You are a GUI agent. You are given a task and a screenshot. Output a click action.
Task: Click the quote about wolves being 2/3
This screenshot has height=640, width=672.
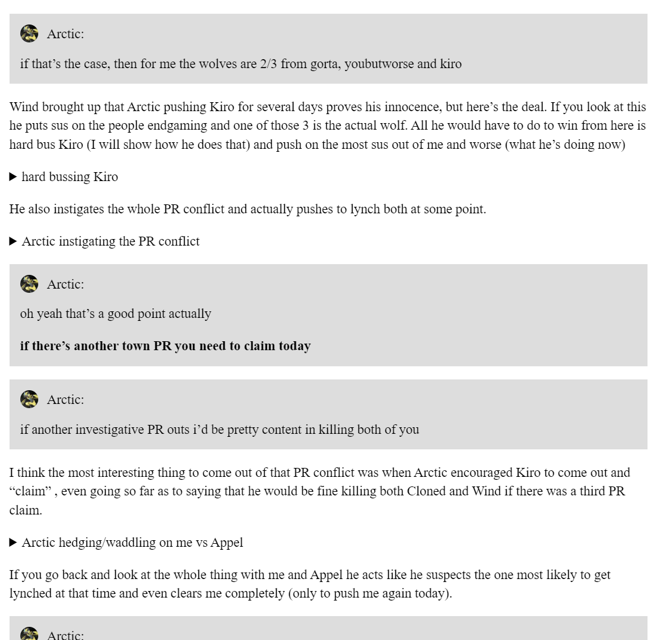point(241,64)
